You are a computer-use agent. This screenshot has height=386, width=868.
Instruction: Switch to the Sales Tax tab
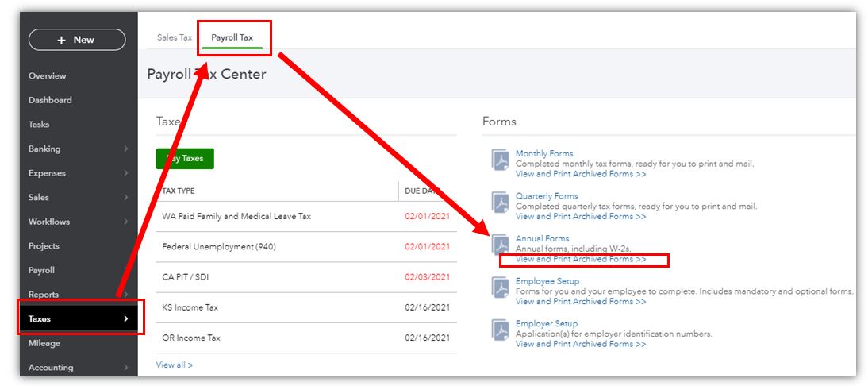(174, 37)
